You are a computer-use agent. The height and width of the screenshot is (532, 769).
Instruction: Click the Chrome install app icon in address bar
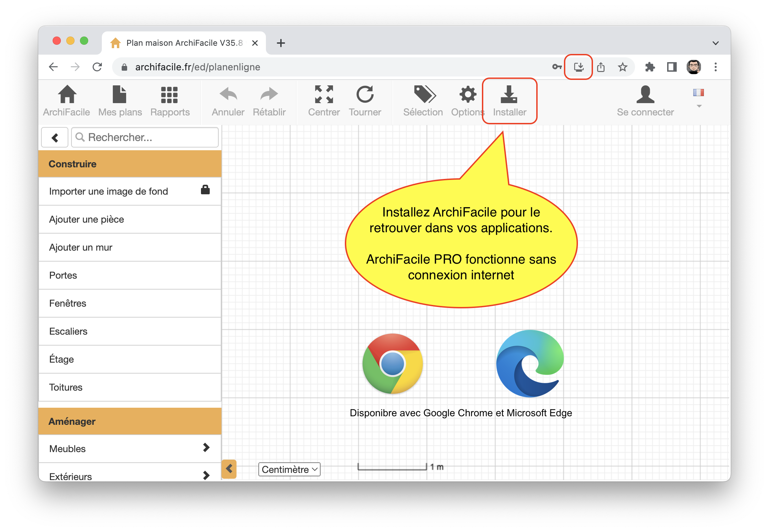click(578, 67)
